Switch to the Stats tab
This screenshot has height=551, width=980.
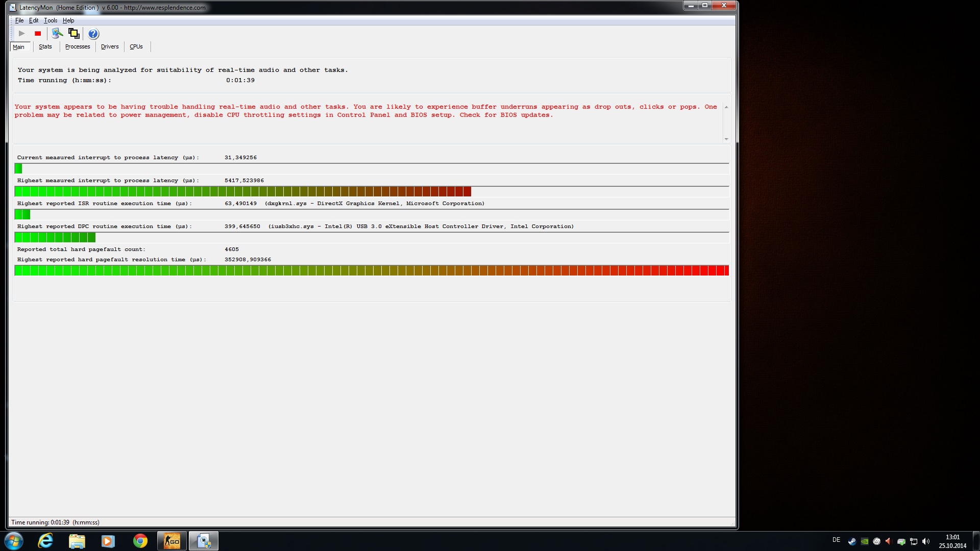tap(45, 46)
